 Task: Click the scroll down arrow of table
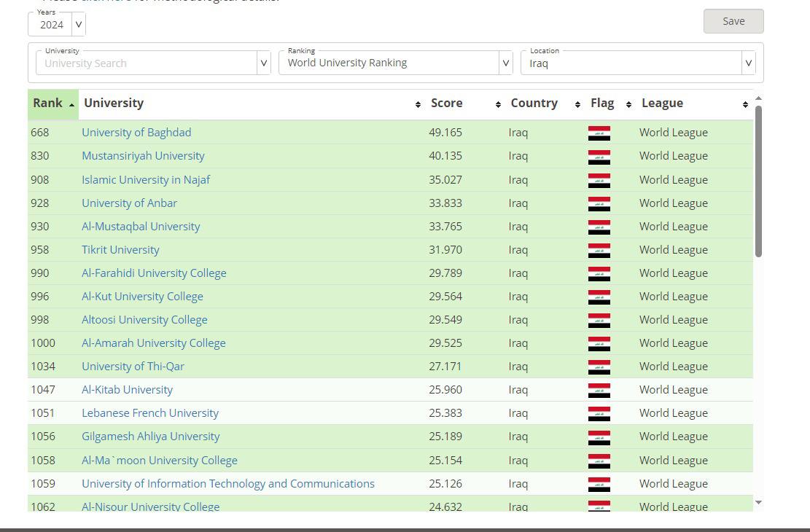pyautogui.click(x=758, y=502)
